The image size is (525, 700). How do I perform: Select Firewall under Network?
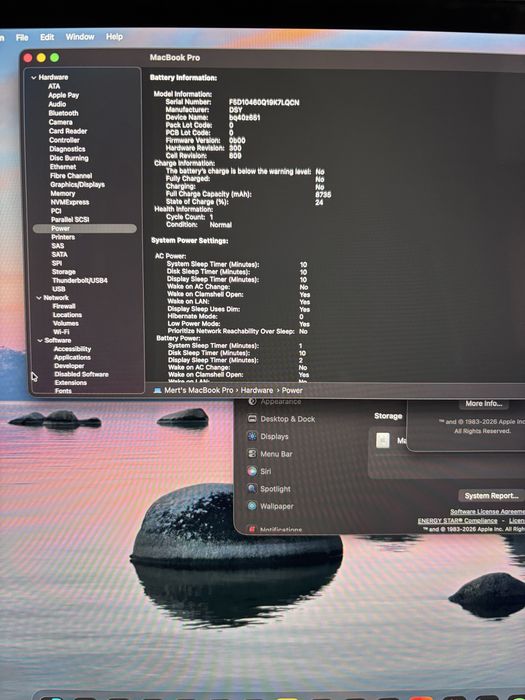coord(64,306)
